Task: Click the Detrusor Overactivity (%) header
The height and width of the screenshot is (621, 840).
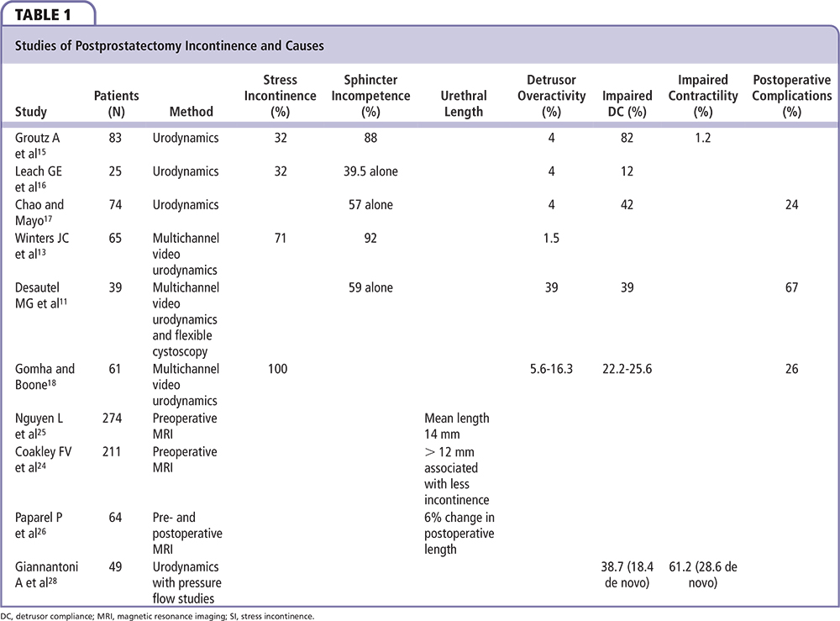Action: click(551, 96)
